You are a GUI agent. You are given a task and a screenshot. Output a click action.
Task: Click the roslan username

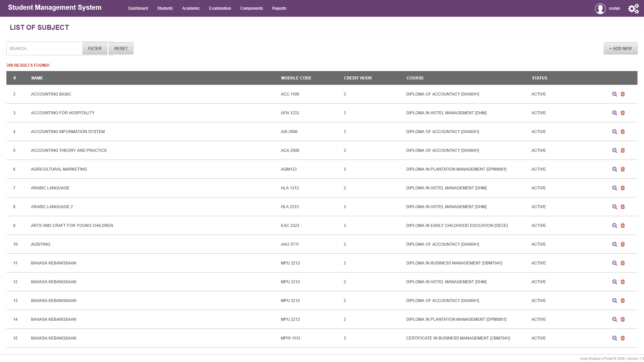(614, 8)
